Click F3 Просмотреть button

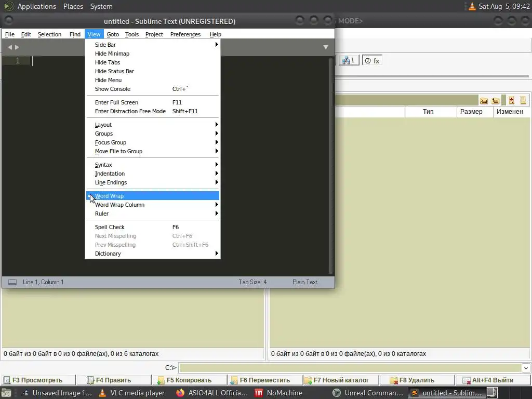38,380
